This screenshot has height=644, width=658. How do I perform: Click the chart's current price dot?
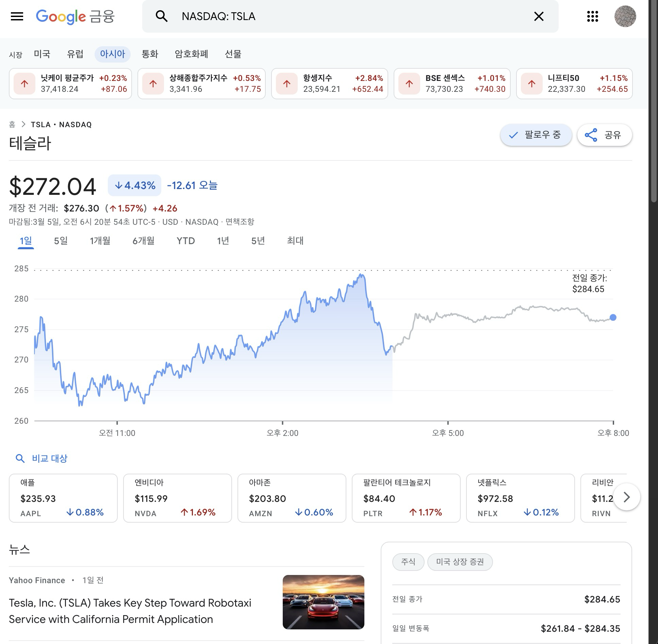(613, 317)
